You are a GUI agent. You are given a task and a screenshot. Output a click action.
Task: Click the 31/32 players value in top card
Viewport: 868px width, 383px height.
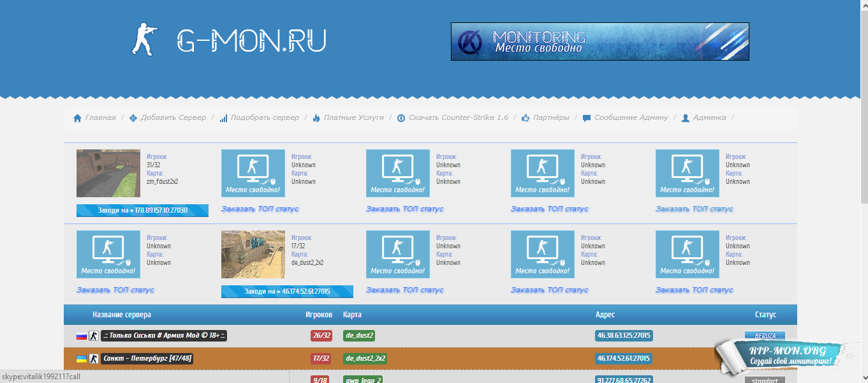pos(153,165)
